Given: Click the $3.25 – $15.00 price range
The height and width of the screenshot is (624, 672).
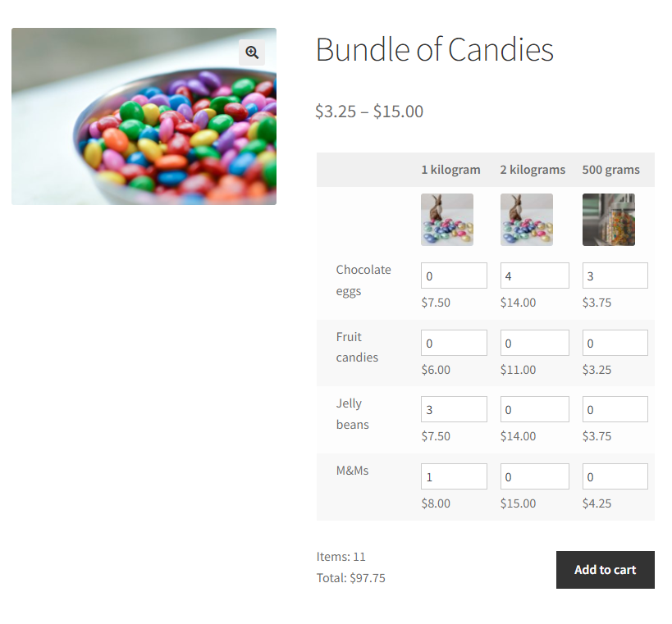Looking at the screenshot, I should [369, 111].
